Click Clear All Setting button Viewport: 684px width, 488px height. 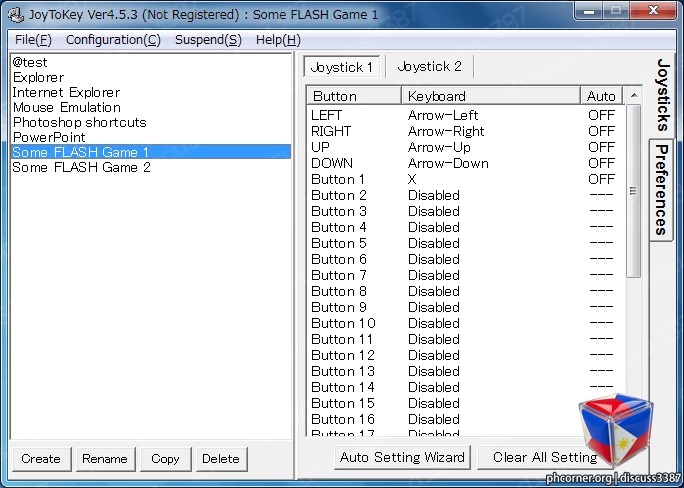click(545, 457)
